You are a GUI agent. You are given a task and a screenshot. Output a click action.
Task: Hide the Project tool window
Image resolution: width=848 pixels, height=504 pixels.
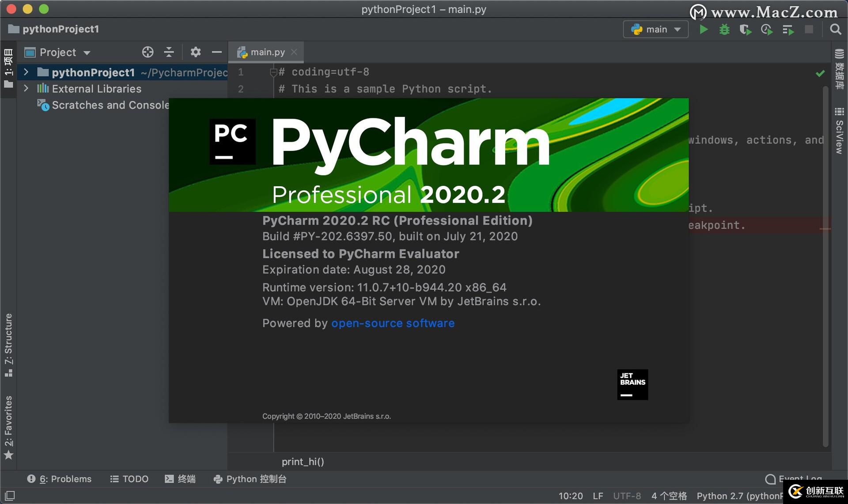pos(216,52)
